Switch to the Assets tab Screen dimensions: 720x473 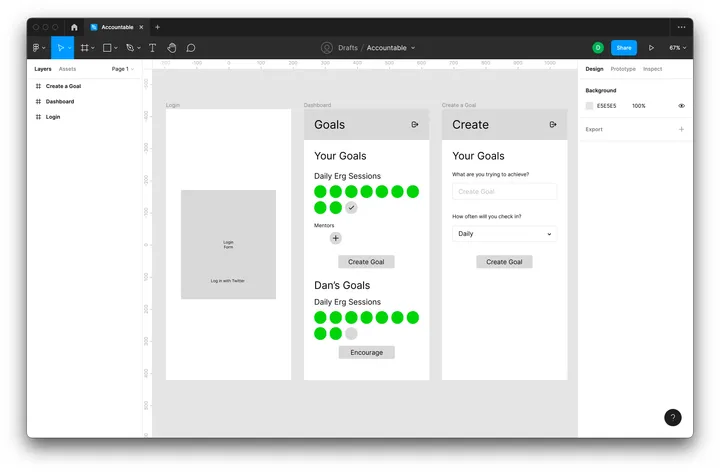68,69
